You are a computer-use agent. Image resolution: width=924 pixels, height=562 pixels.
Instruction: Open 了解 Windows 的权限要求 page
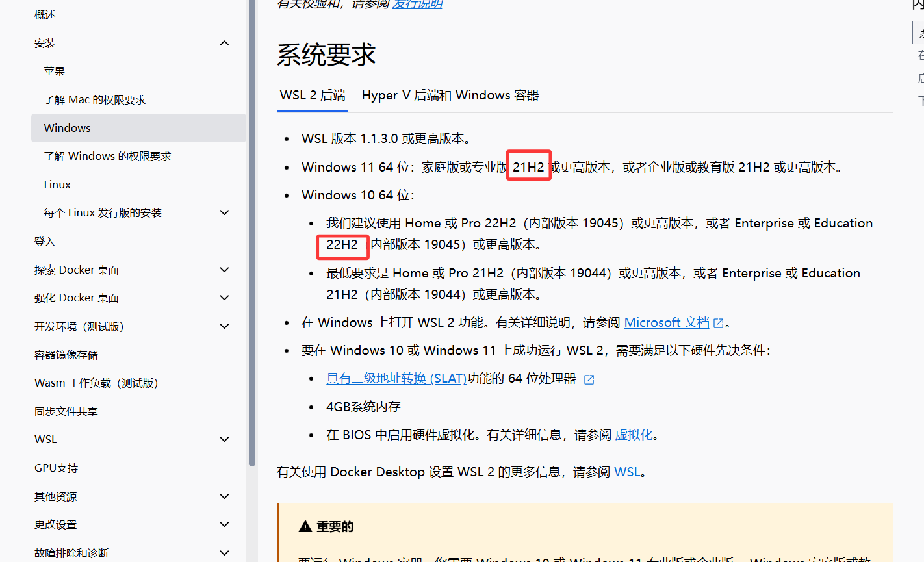coord(108,157)
